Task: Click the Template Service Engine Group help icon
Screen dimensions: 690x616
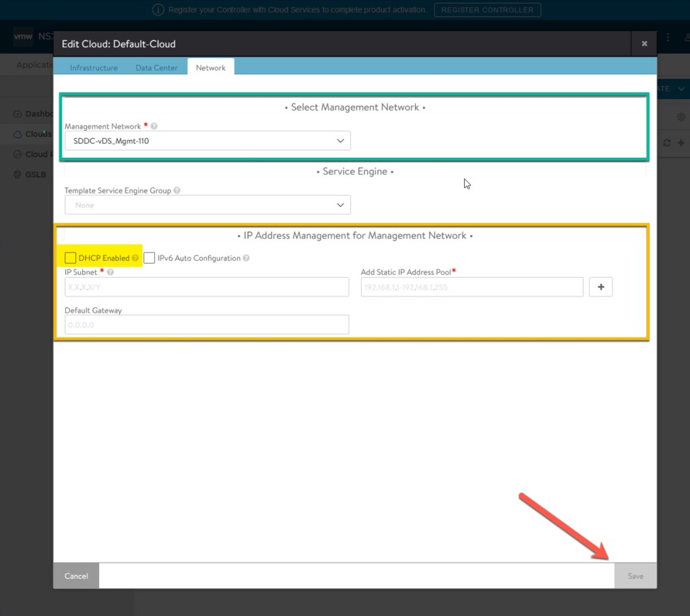Action: pyautogui.click(x=177, y=191)
